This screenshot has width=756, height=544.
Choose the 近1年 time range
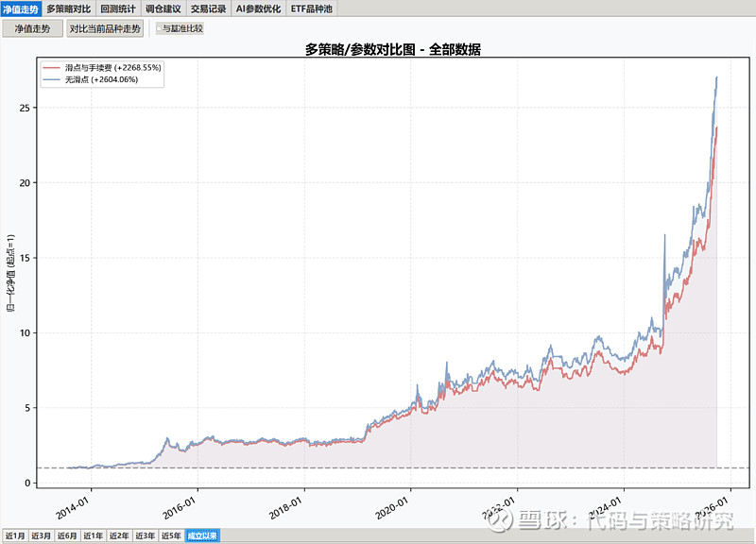pyautogui.click(x=94, y=535)
